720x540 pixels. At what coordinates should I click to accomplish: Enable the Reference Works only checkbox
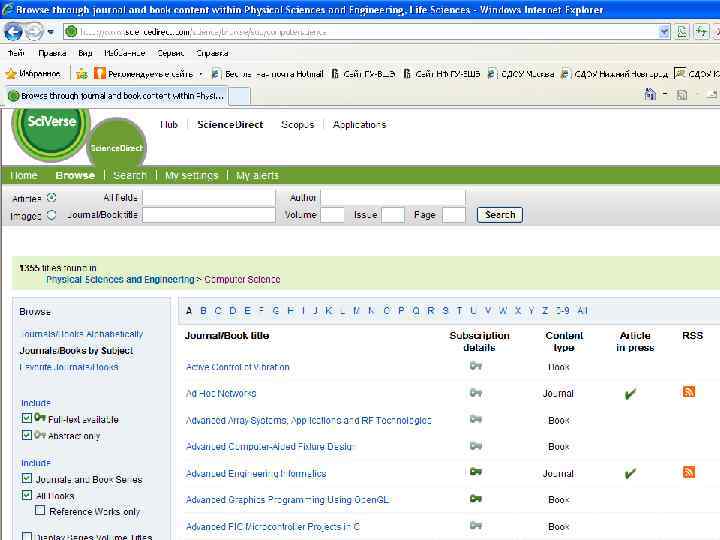(x=40, y=511)
